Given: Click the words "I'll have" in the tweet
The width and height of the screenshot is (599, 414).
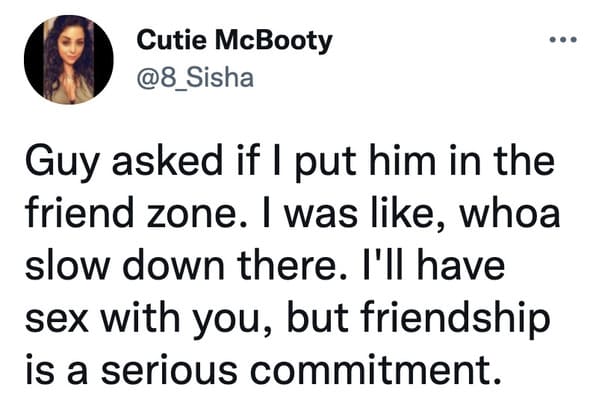Looking at the screenshot, I should (x=432, y=265).
